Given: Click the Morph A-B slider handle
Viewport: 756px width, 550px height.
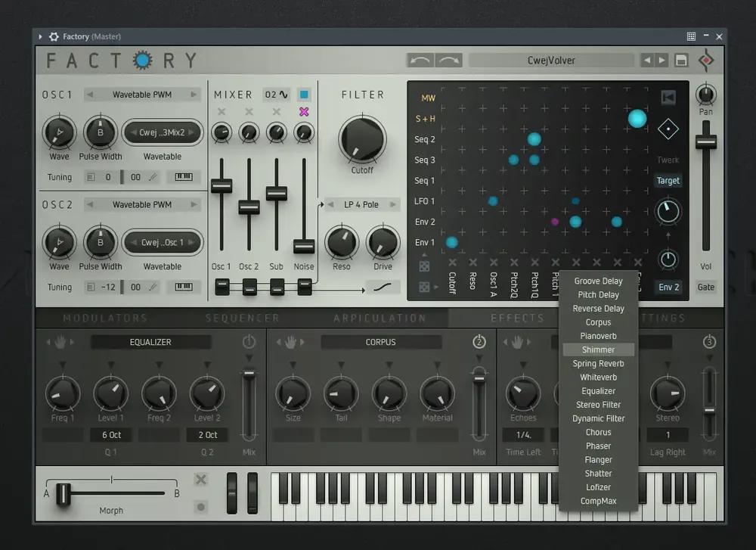Looking at the screenshot, I should [64, 493].
